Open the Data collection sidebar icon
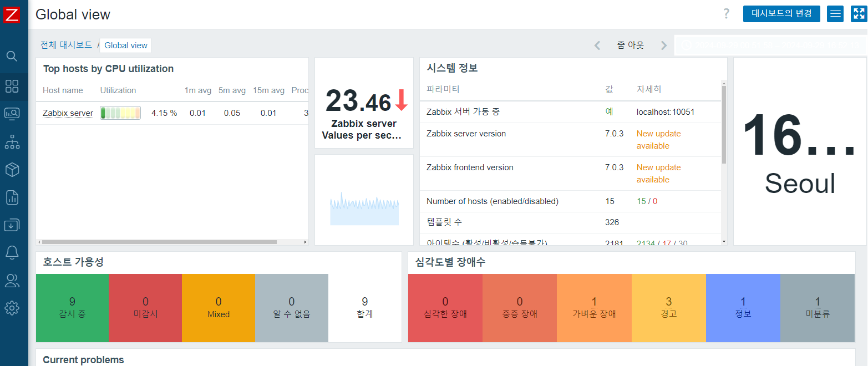The width and height of the screenshot is (868, 366). point(12,225)
